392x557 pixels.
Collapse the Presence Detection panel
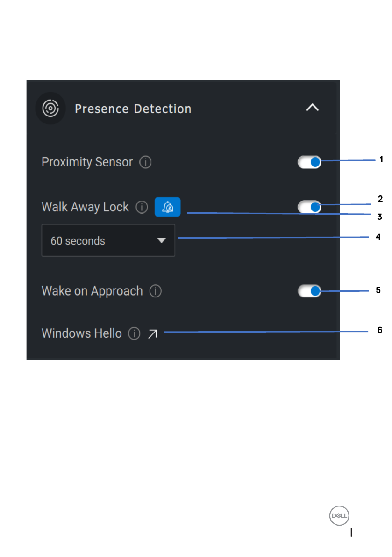click(x=312, y=108)
